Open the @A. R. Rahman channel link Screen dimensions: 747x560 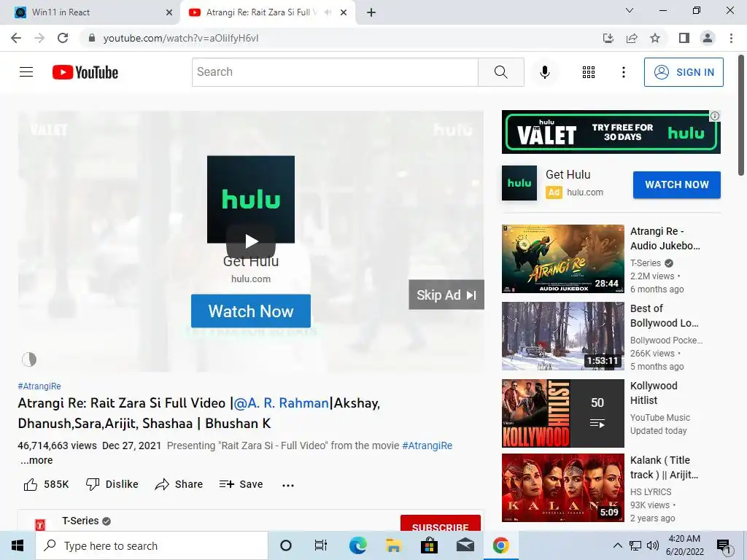click(x=281, y=402)
